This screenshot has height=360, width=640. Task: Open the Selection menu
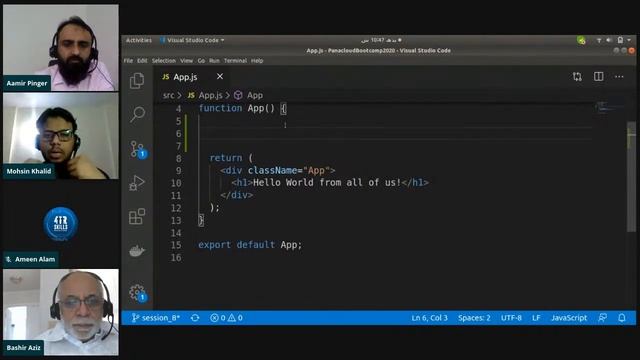(164, 60)
